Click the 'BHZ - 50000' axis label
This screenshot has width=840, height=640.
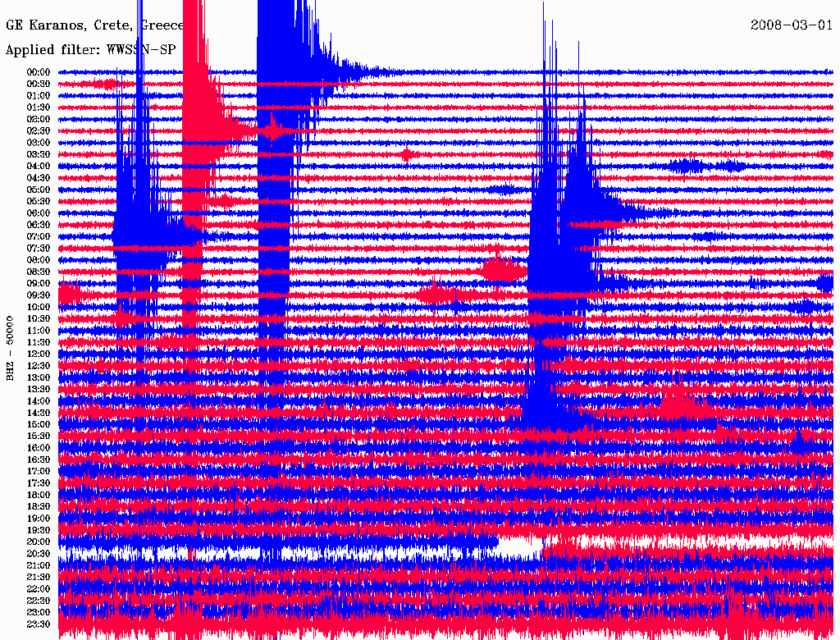point(10,349)
